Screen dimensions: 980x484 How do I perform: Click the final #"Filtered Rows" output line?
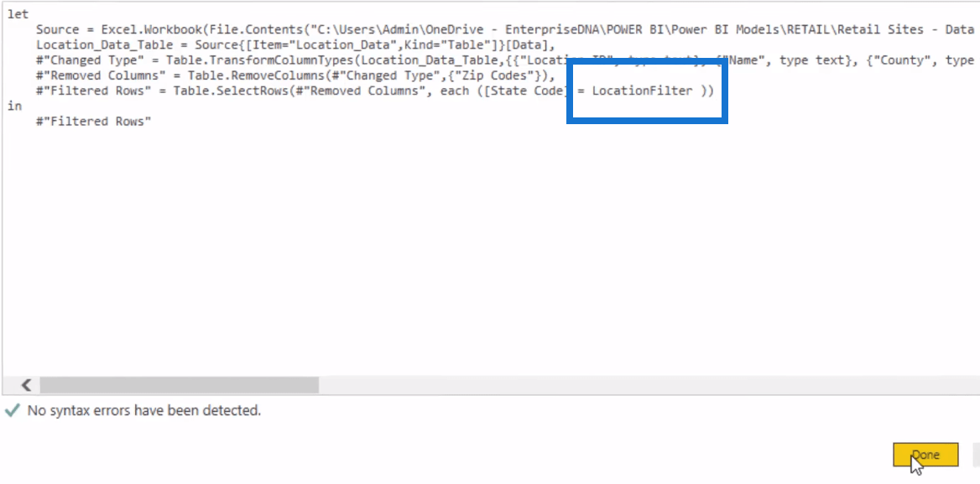[94, 121]
